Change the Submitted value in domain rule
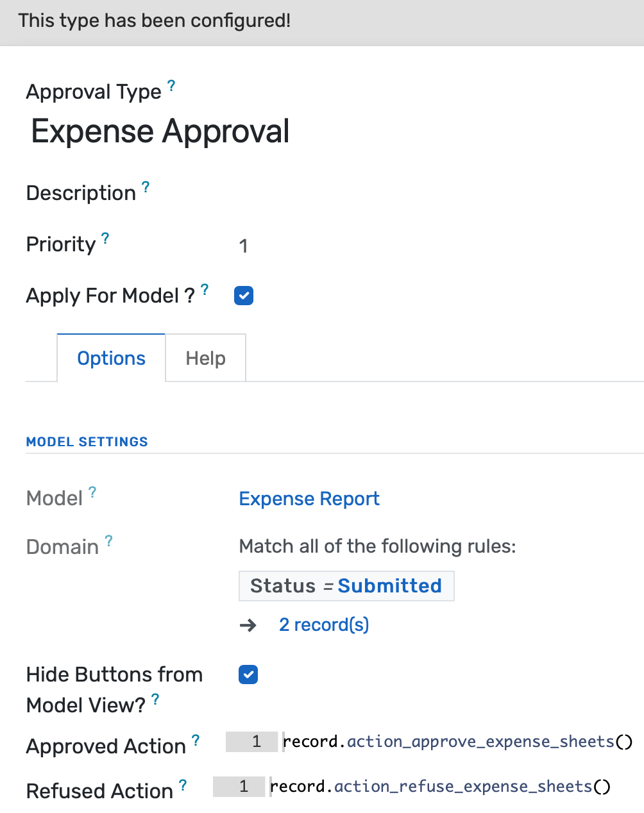The height and width of the screenshot is (813, 644). click(390, 585)
